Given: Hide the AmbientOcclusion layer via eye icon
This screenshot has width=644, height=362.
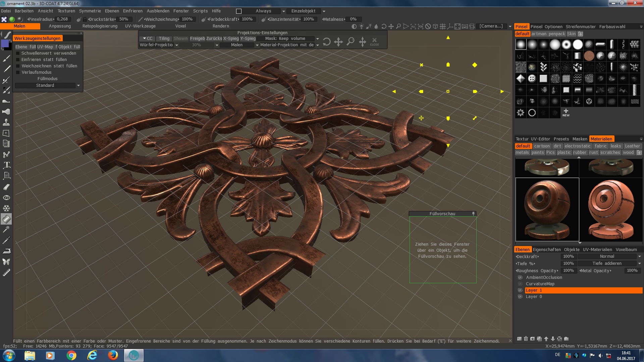Looking at the screenshot, I should pyautogui.click(x=520, y=278).
